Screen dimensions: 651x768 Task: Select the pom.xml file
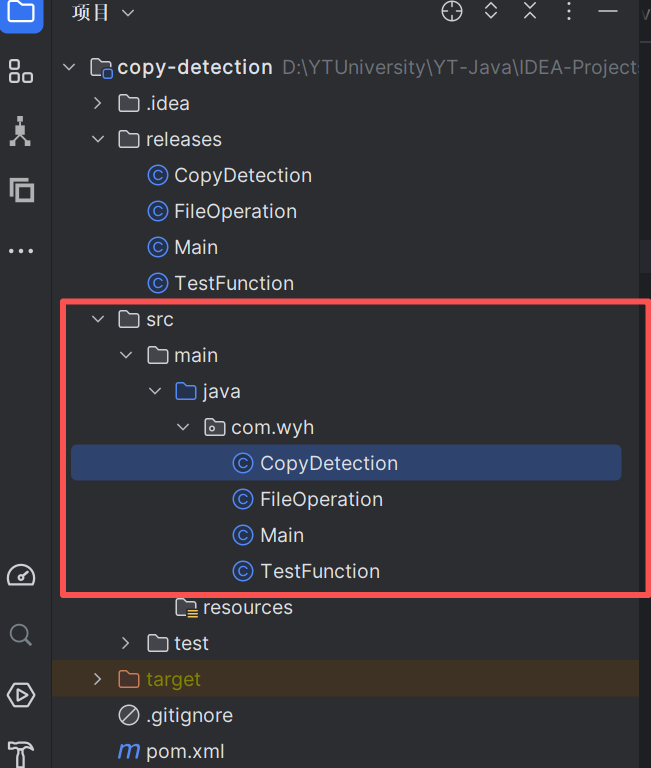185,751
